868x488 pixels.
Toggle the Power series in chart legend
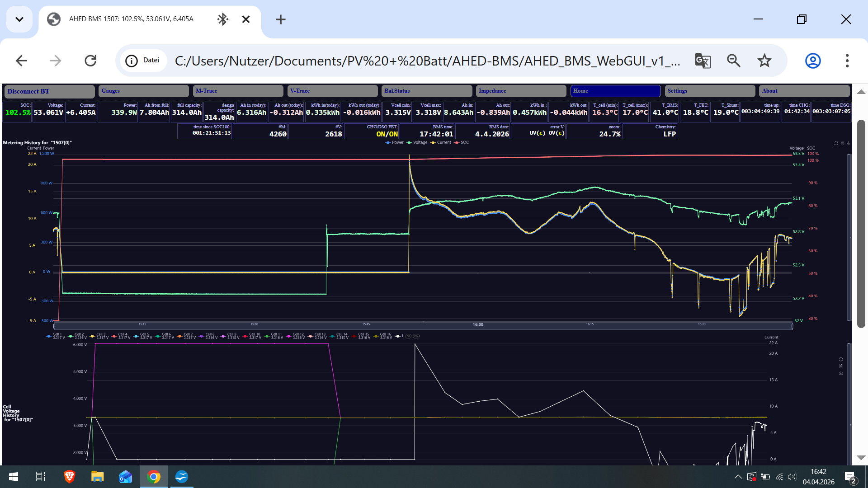click(x=394, y=142)
